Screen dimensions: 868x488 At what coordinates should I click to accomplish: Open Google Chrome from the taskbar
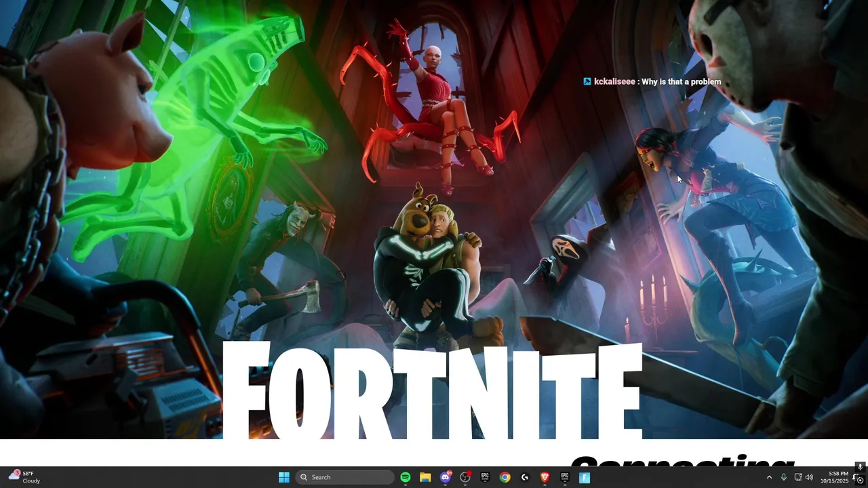click(x=505, y=477)
